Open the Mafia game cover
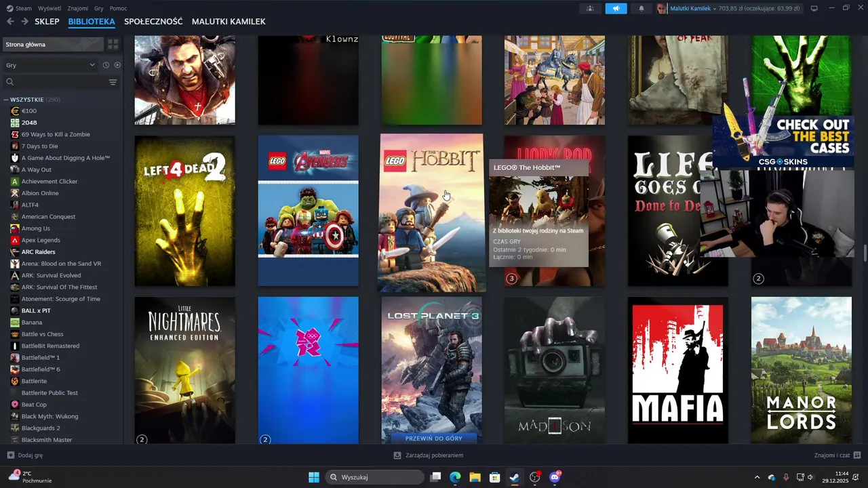868x488 pixels. coord(678,370)
